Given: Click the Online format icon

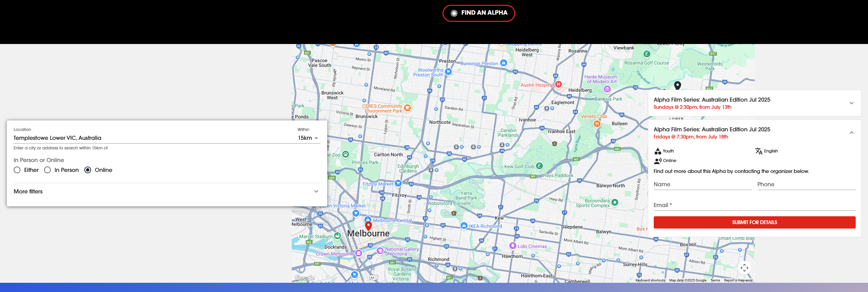Looking at the screenshot, I should click(658, 161).
